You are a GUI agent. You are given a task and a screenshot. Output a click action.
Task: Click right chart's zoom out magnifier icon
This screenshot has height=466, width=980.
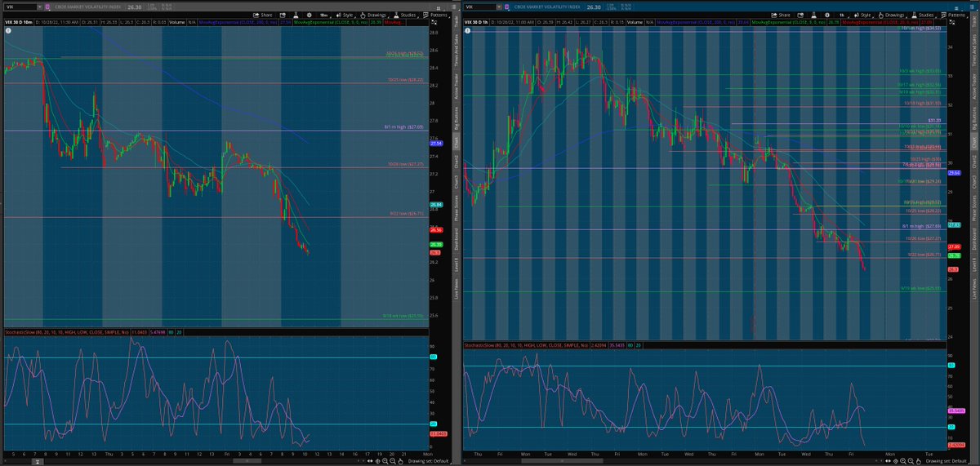(x=911, y=460)
